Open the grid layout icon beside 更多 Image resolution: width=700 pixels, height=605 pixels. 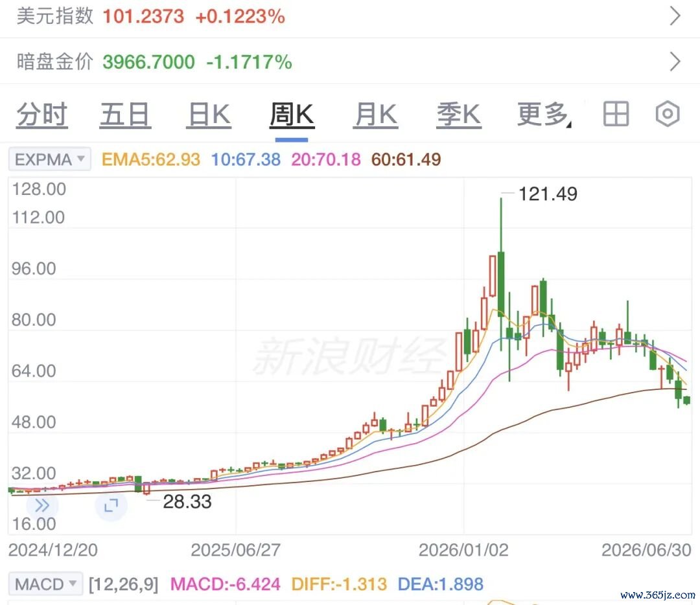point(616,114)
